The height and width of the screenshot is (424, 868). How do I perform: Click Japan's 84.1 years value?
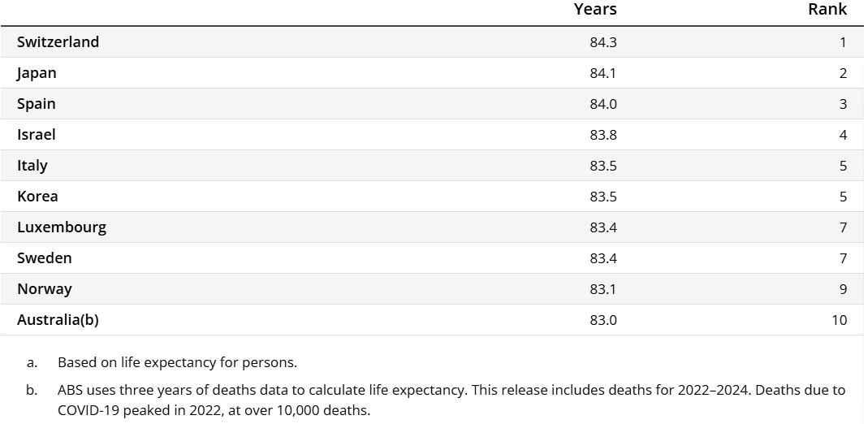pyautogui.click(x=603, y=73)
